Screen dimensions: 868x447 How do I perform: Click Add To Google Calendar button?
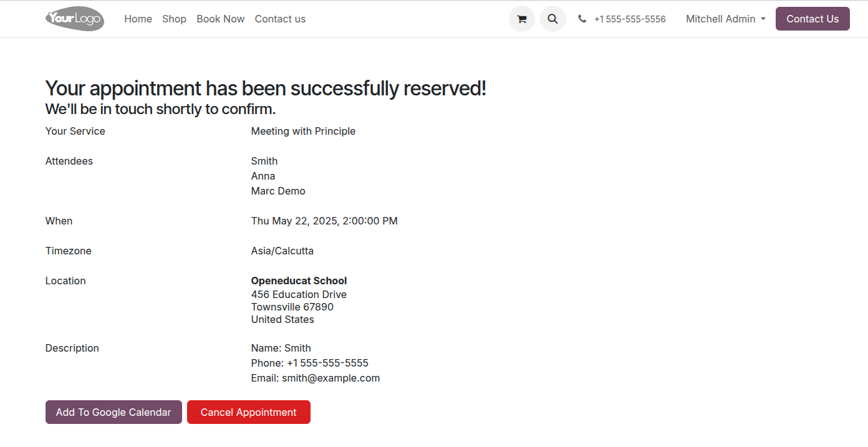(113, 412)
